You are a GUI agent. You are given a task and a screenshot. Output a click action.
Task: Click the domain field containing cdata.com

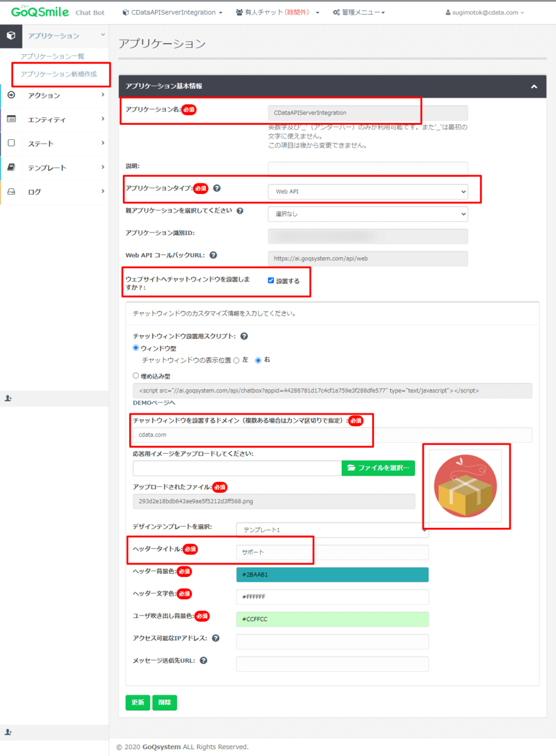(332, 435)
